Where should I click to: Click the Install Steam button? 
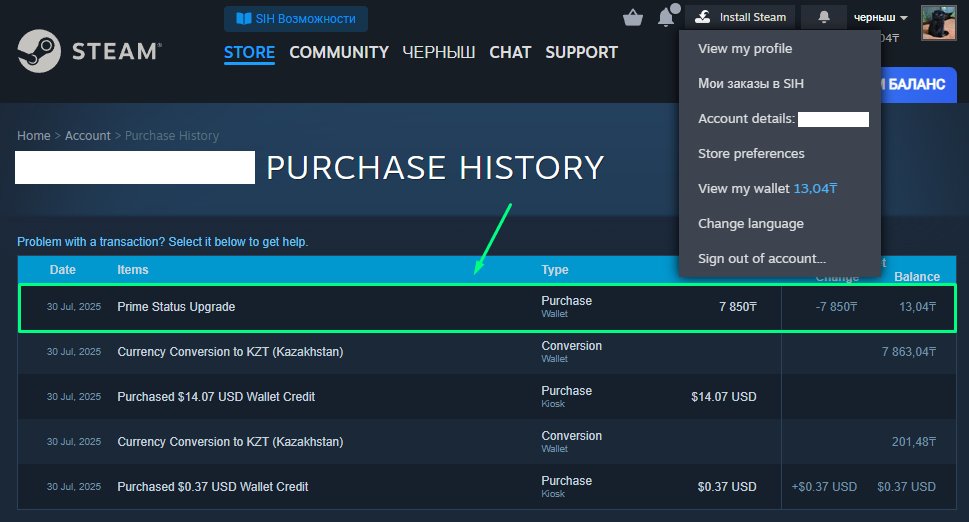[741, 17]
